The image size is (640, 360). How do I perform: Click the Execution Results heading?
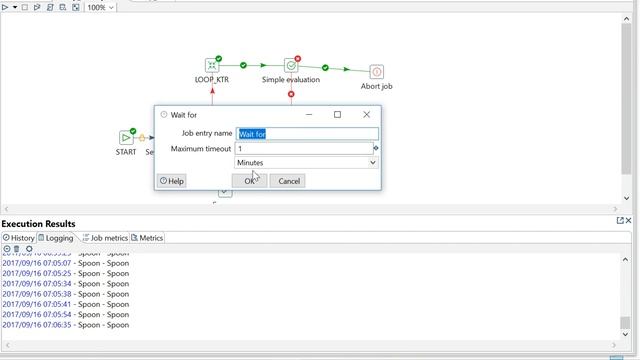pyautogui.click(x=38, y=224)
